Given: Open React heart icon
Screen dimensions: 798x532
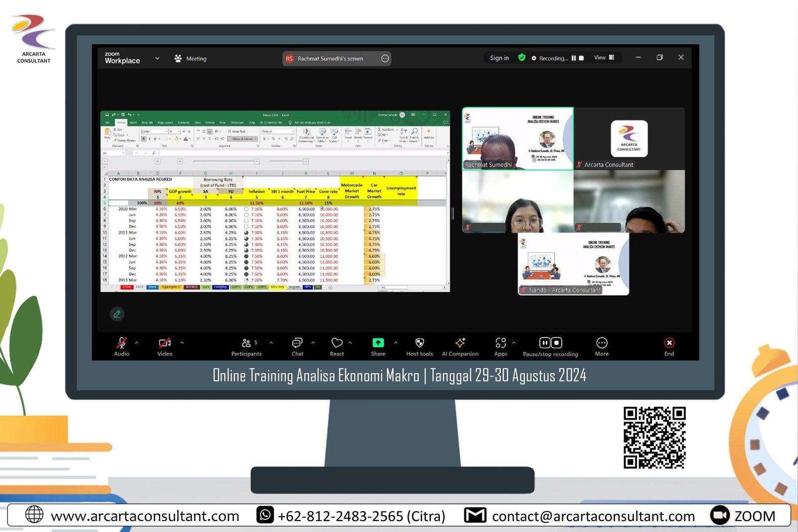Looking at the screenshot, I should point(337,343).
